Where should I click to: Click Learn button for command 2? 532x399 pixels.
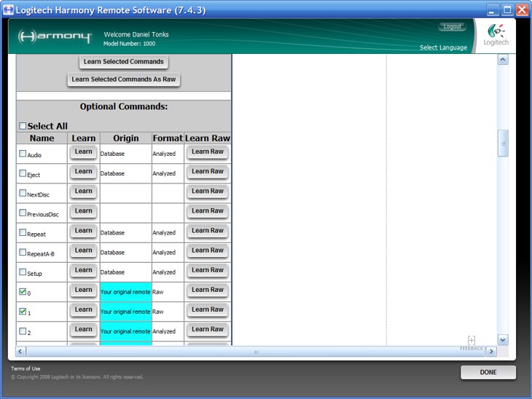click(84, 329)
